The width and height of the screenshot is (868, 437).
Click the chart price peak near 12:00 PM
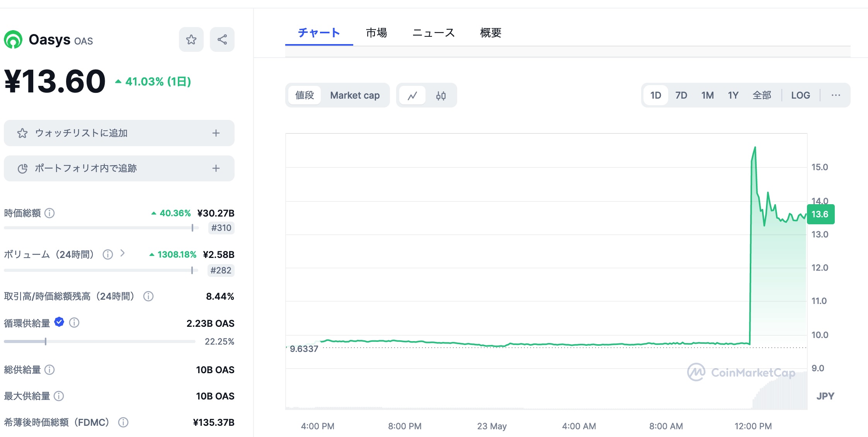755,148
